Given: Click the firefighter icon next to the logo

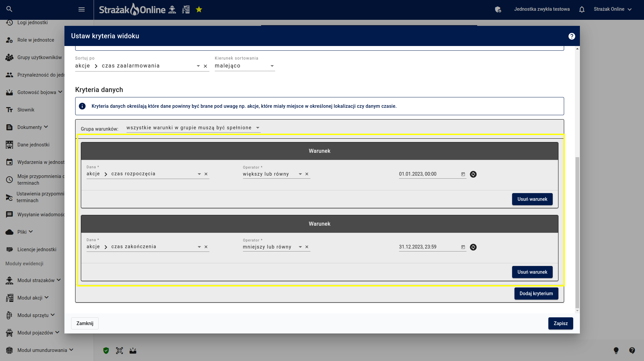Looking at the screenshot, I should coord(172,9).
